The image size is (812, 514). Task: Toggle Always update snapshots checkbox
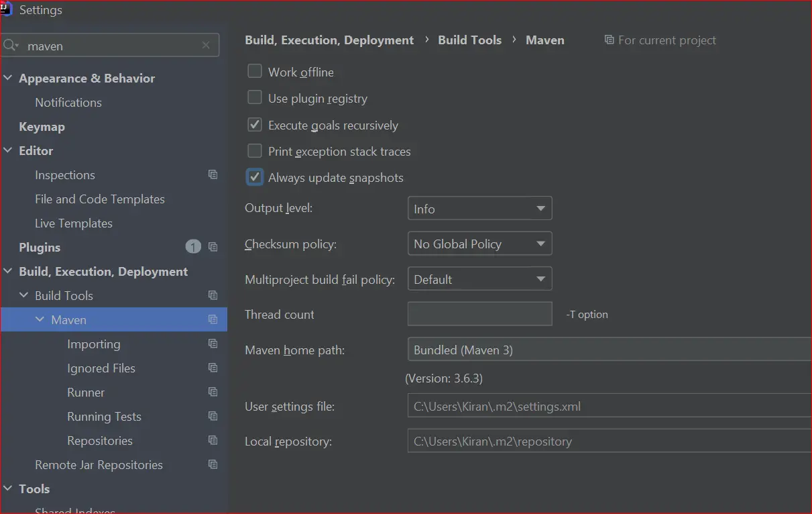coord(255,177)
